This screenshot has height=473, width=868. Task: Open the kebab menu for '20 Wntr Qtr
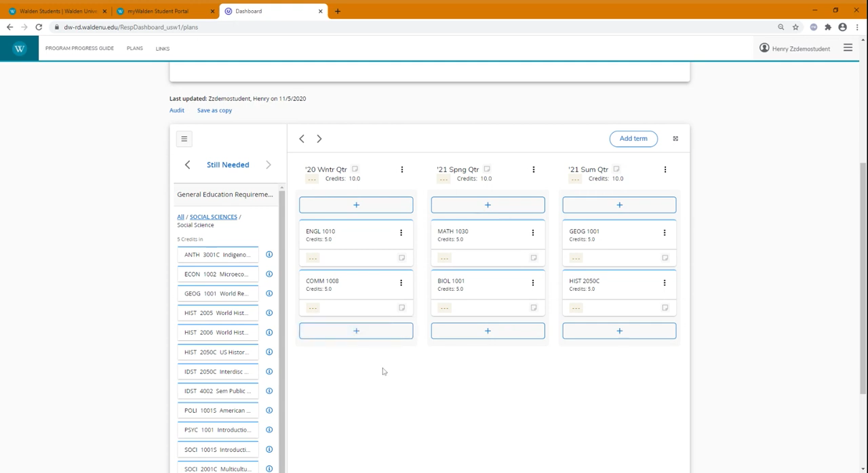[402, 169]
